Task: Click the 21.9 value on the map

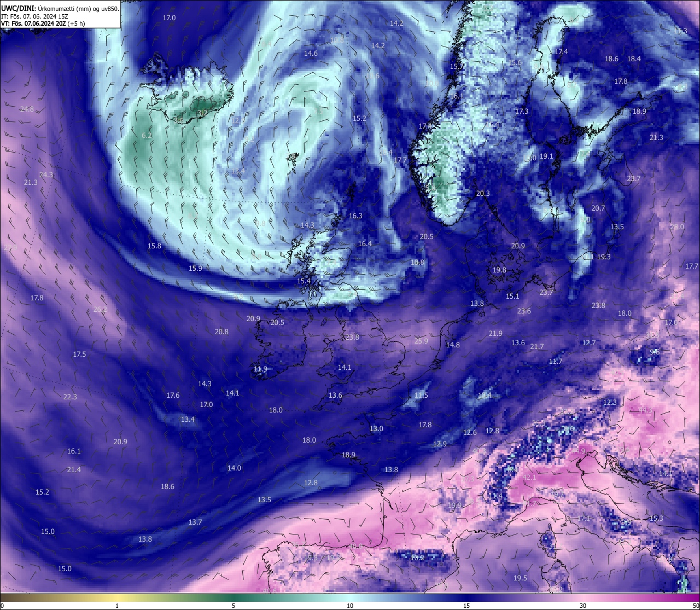Action: (x=495, y=334)
